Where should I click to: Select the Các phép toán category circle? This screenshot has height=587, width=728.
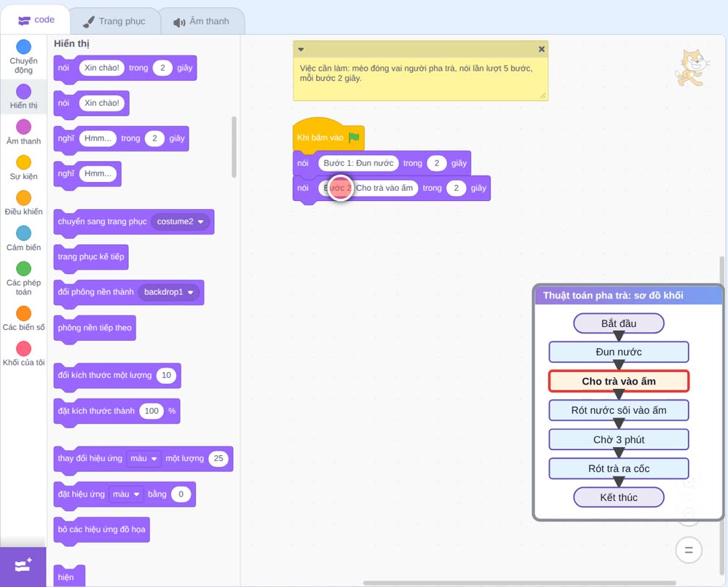[x=24, y=269]
